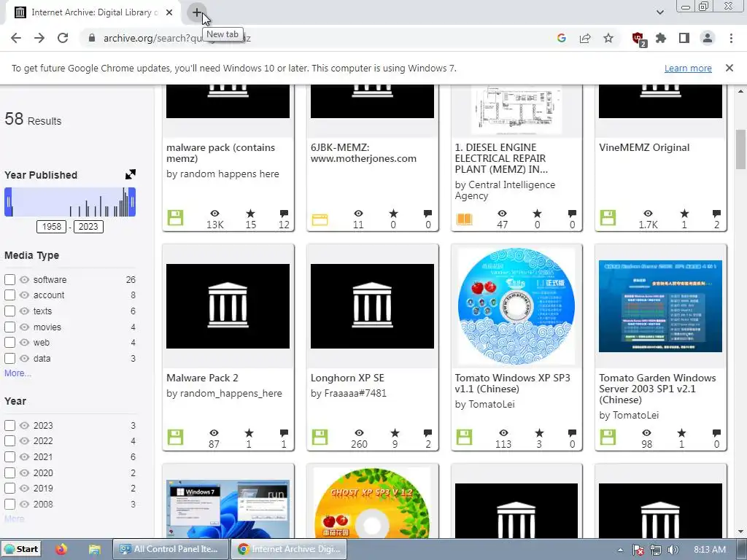Viewport: 747px width, 560px height.
Task: Open the Windows 7 screenshot thumbnail
Action: point(228,508)
